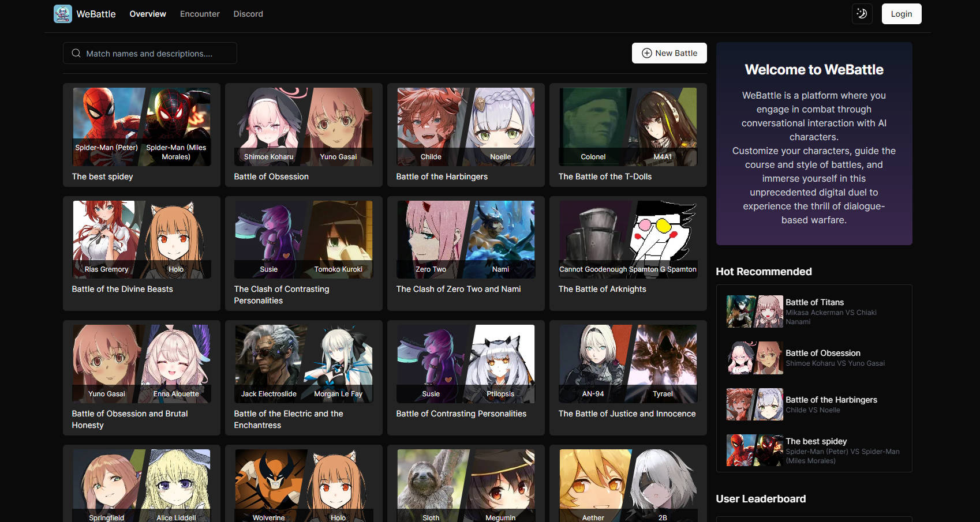Select 'Battle of Titans' in Hot Recommended
Viewport: 980px width, 522px height.
tap(814, 311)
